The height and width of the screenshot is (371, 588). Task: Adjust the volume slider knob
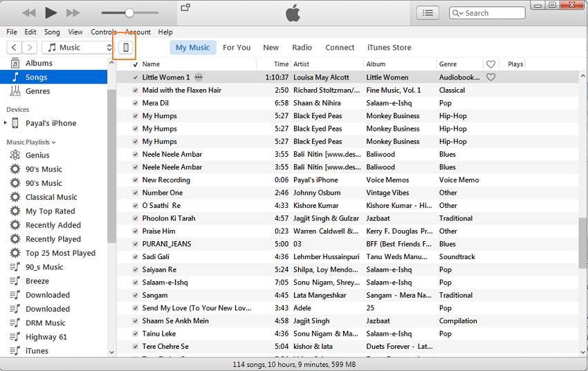(x=129, y=12)
